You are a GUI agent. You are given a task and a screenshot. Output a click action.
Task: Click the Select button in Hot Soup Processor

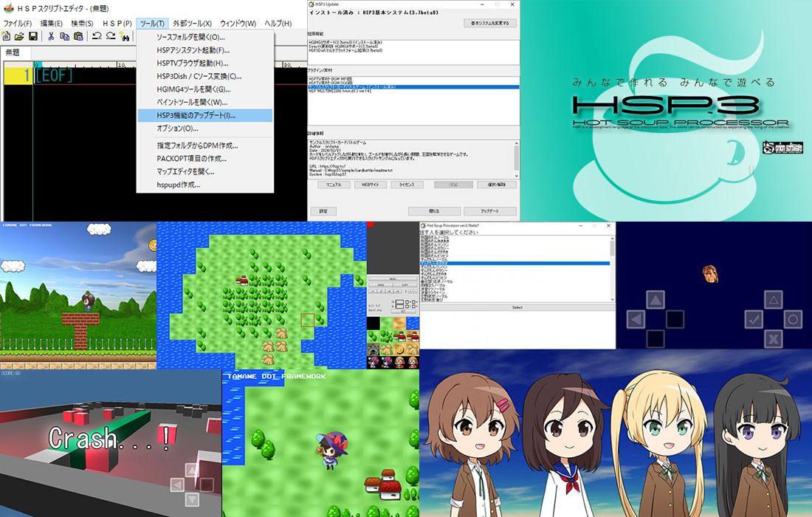517,308
